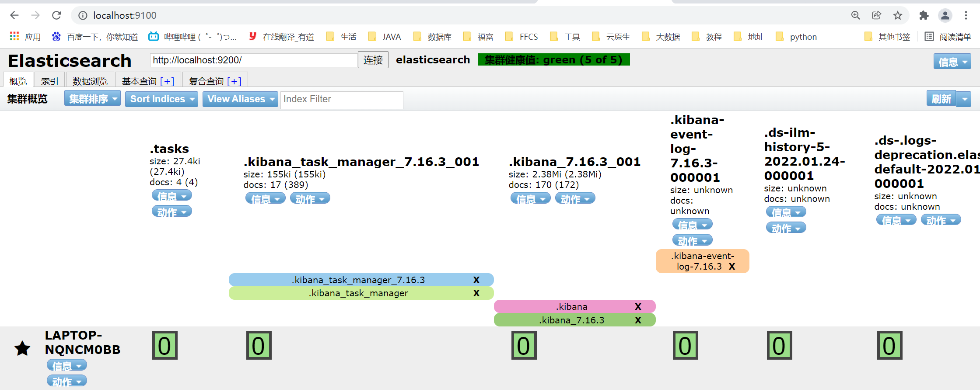Remove the .kibana-event-log-7.16.3 alias with X
This screenshot has height=392, width=980.
pos(732,267)
